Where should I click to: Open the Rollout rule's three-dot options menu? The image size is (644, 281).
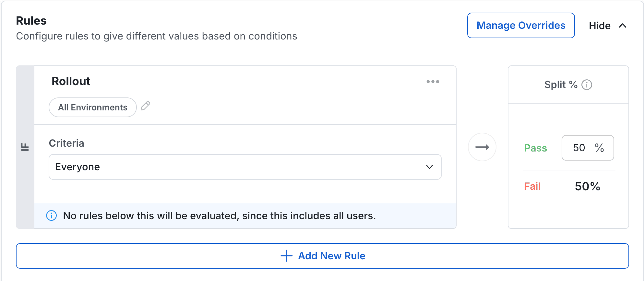point(433,82)
